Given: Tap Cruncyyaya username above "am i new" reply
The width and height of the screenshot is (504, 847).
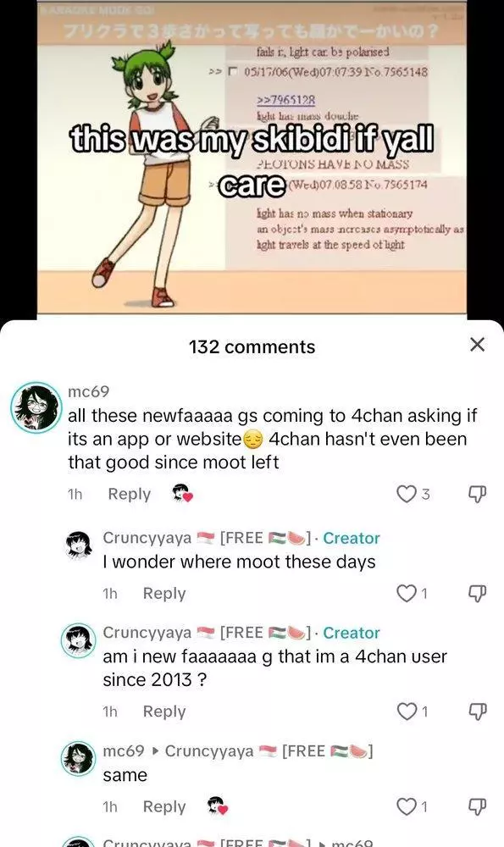Looking at the screenshot, I should point(147,633).
